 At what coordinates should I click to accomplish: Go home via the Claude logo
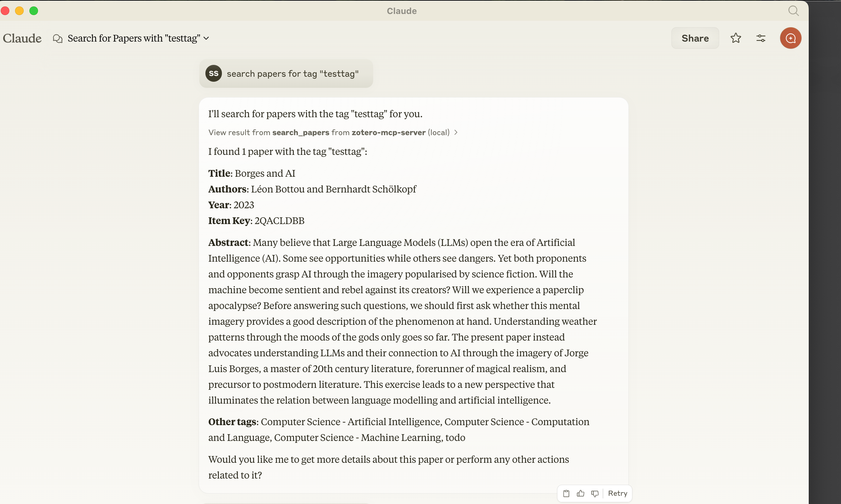click(22, 38)
